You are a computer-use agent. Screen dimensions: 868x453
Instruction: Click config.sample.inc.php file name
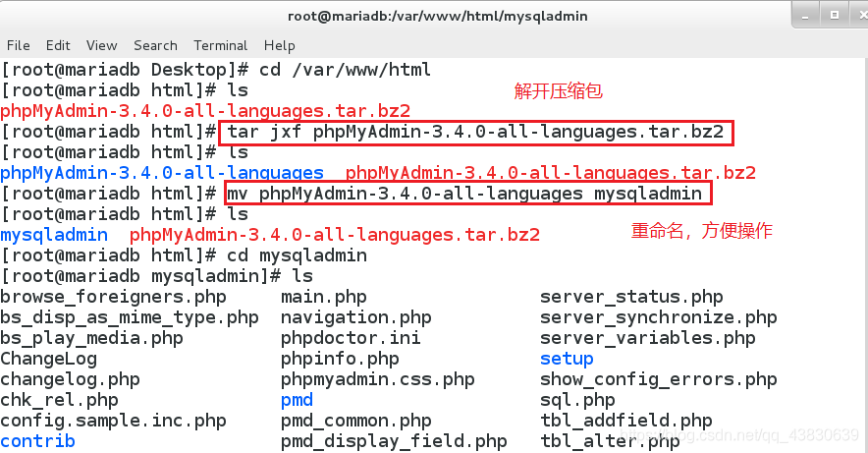[x=113, y=421]
